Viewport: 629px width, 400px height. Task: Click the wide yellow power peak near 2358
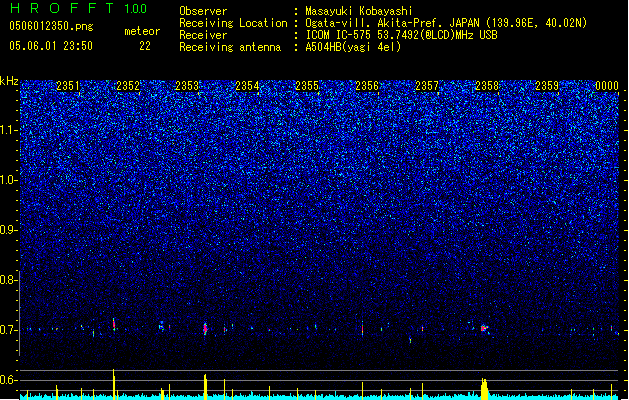(x=485, y=389)
